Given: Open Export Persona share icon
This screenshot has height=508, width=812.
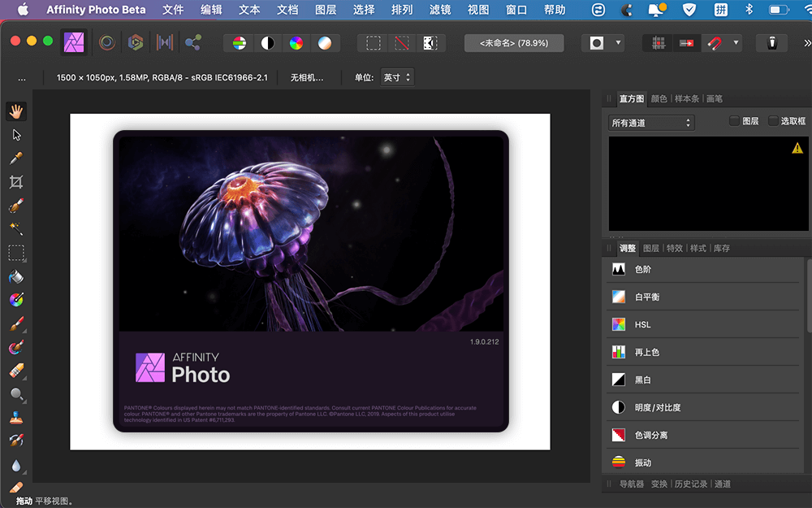Looking at the screenshot, I should (x=193, y=42).
